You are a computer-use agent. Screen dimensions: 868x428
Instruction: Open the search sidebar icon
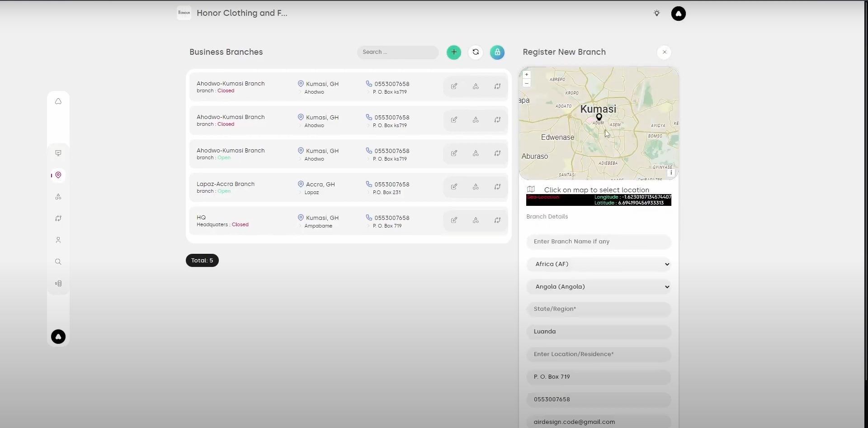coord(58,262)
